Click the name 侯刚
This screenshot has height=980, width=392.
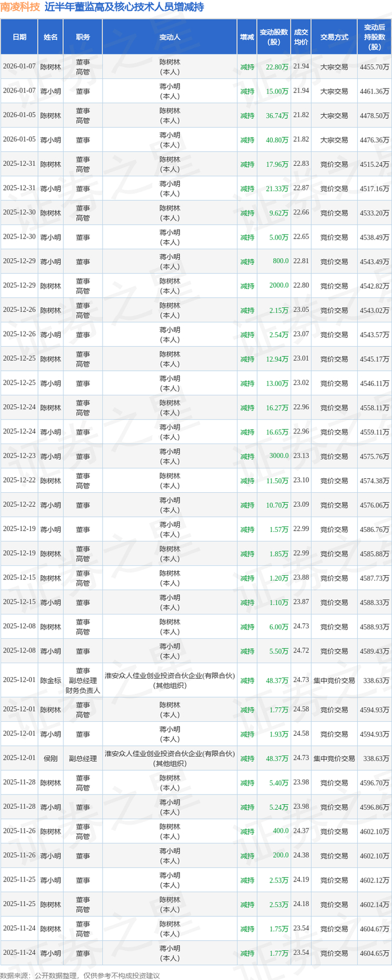[50, 759]
